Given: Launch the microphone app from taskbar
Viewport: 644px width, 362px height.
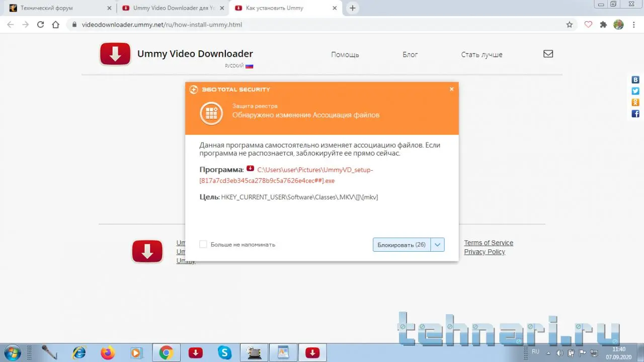Looking at the screenshot, I should [x=49, y=352].
